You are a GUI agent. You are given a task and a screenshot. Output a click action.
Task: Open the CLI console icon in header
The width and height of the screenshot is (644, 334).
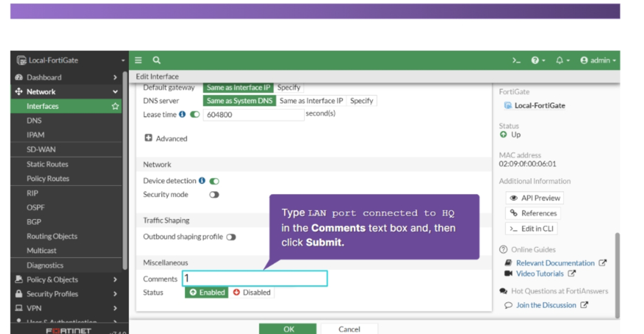(517, 60)
